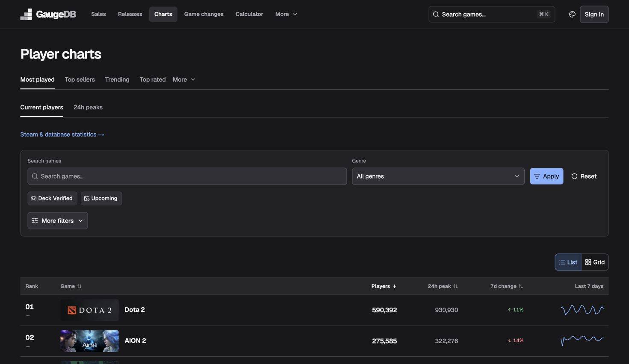Open Steam & database statistics link
Viewport: 629px width, 364px height.
pos(62,135)
